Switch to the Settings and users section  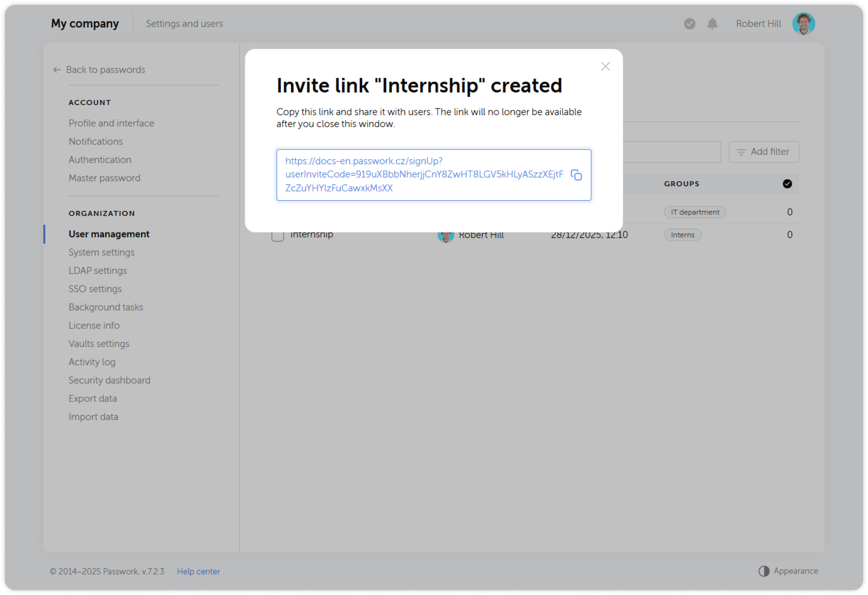(x=184, y=23)
